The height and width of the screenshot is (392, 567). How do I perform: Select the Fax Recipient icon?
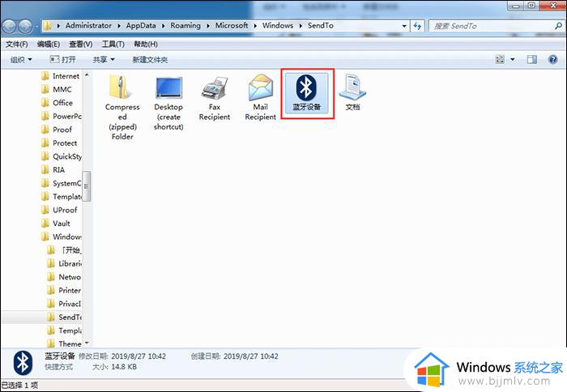(215, 98)
